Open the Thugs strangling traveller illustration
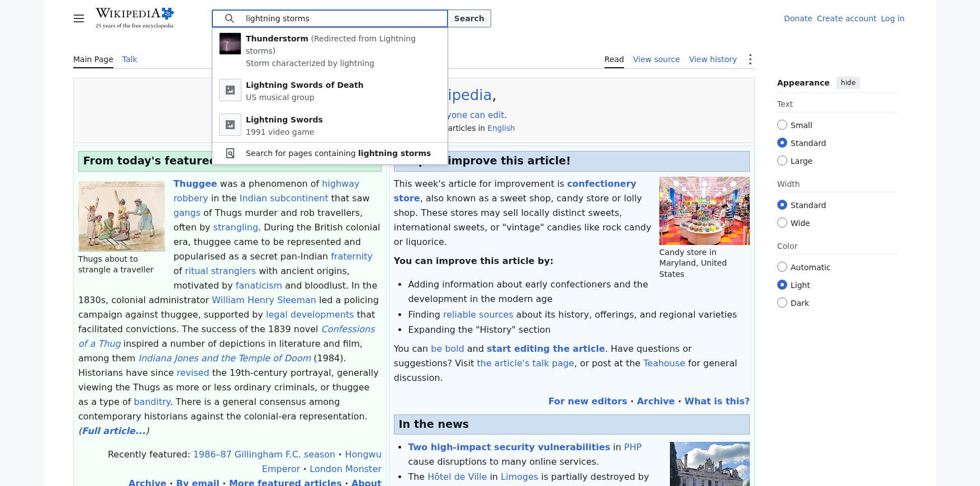Image resolution: width=980 pixels, height=486 pixels. pyautogui.click(x=122, y=216)
